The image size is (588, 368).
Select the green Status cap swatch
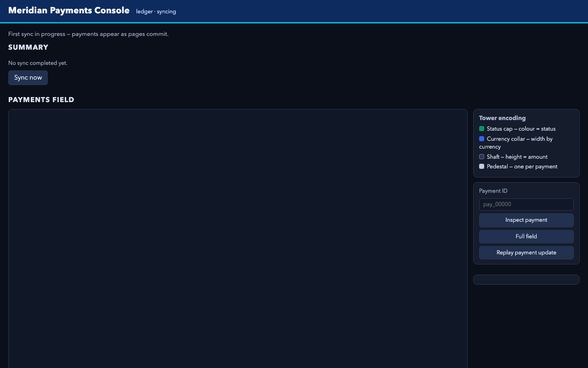tap(482, 129)
